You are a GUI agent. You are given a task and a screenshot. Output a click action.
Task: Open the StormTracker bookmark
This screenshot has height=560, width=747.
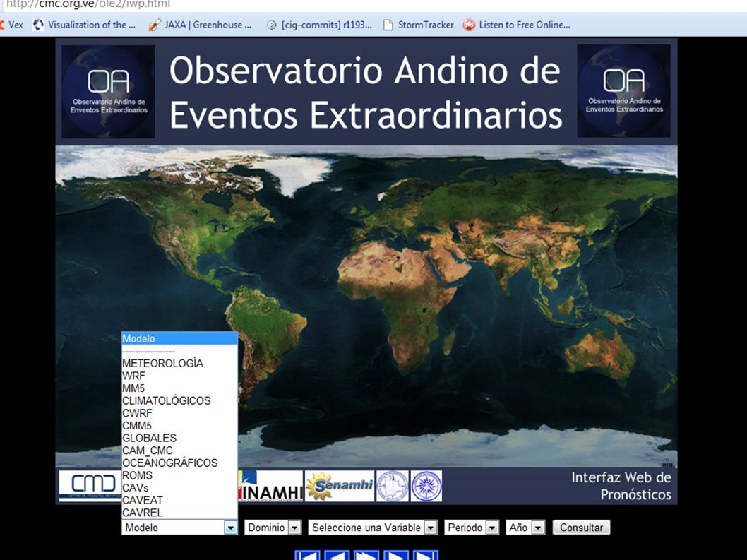click(x=419, y=25)
